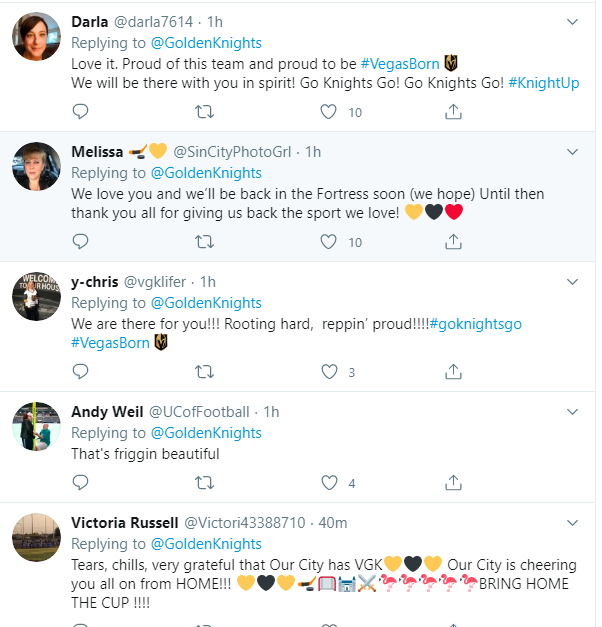Open Victoria Russell's profile name link
Image resolution: width=602 pixels, height=627 pixels.
pos(125,522)
